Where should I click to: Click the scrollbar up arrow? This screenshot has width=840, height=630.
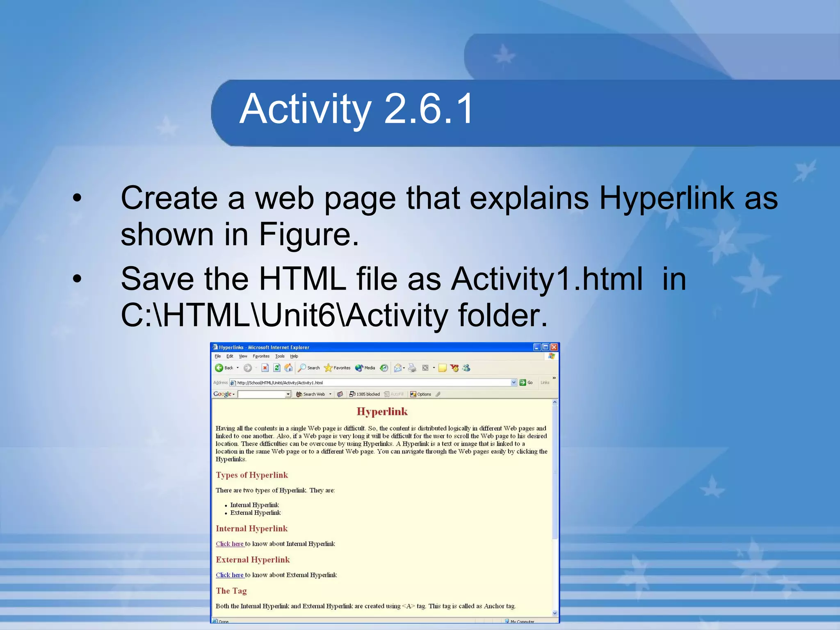[555, 402]
